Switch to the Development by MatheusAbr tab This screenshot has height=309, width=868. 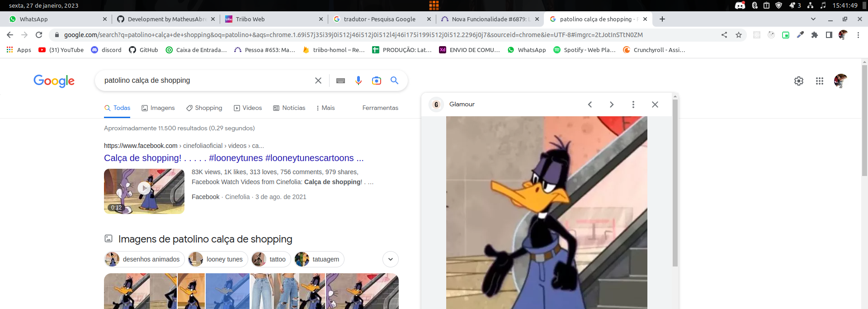coord(165,19)
